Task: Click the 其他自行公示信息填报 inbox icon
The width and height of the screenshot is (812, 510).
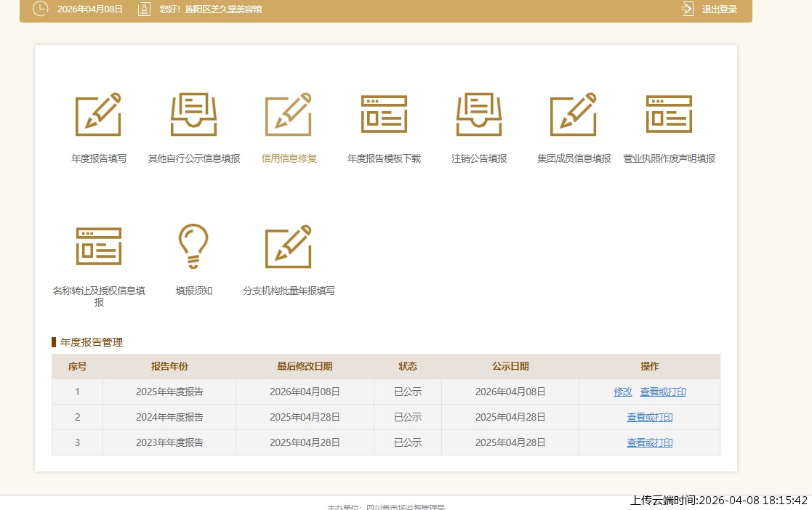Action: pos(193,115)
